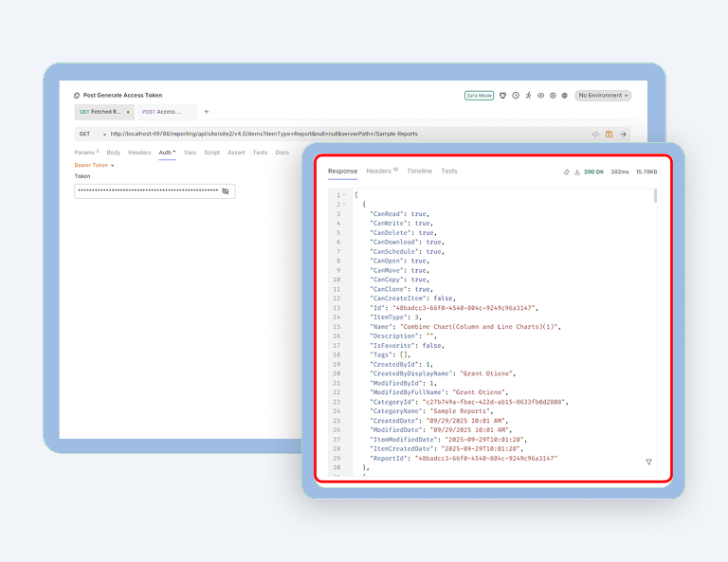Screen dimensions: 728x562
Task: Clear response with the eraser icon
Action: (567, 172)
